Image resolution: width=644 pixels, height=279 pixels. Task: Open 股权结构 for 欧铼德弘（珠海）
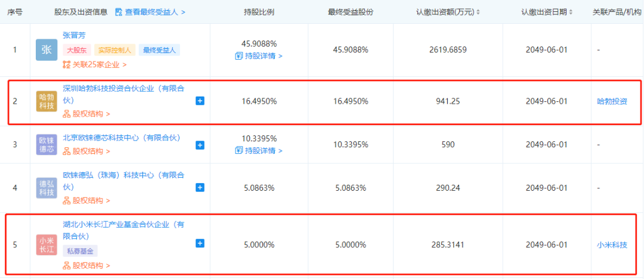tap(92, 200)
